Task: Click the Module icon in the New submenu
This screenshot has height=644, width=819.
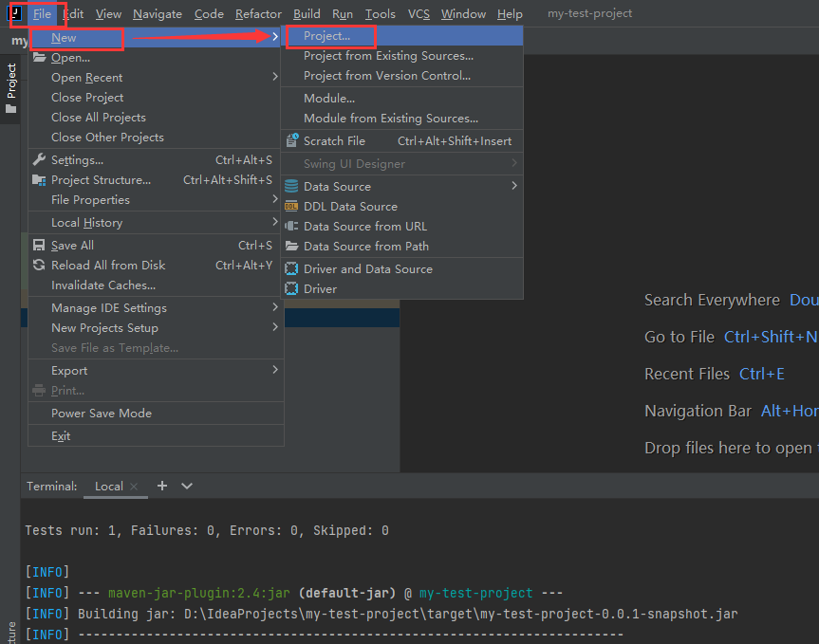Action: tap(291, 98)
